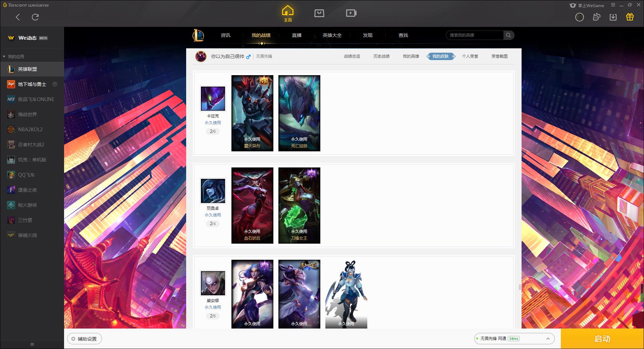This screenshot has width=644, height=349.
Task: Switch to 我的皮肤 sub-tab
Action: pyautogui.click(x=440, y=56)
